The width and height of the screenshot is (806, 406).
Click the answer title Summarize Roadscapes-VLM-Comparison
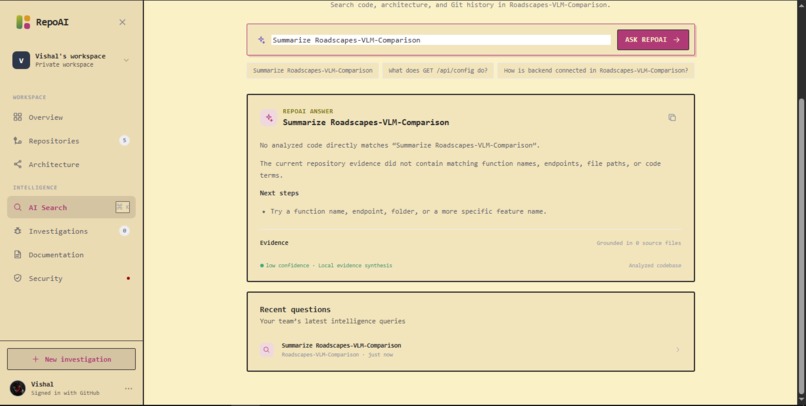pyautogui.click(x=366, y=122)
